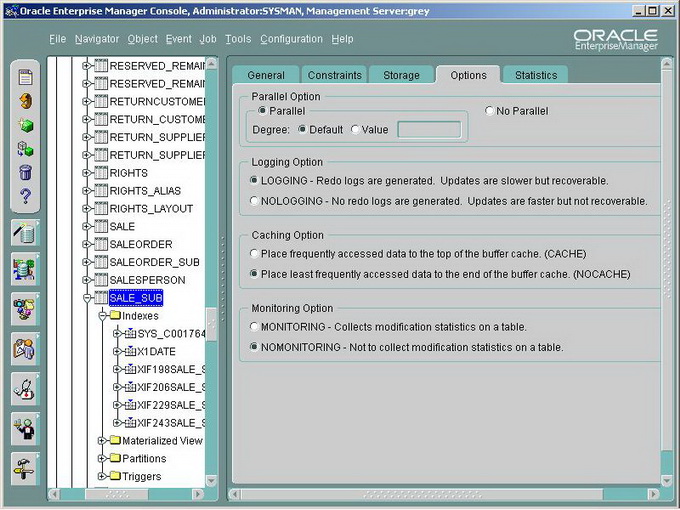Viewport: 680px width, 510px height.
Task: Open the database wizard drawer icon with the wand
Action: (x=25, y=232)
